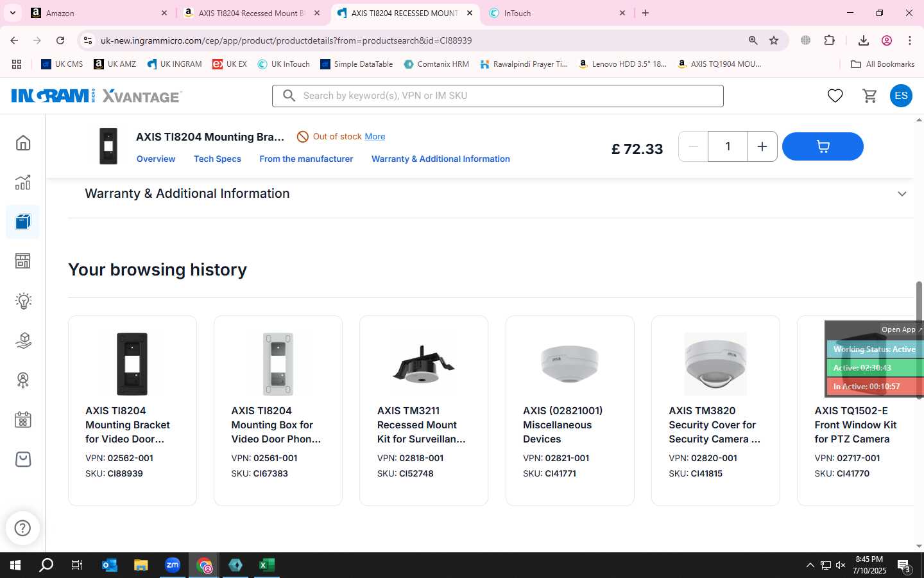Open the storefront grid icon in sidebar
The width and height of the screenshot is (924, 578).
(23, 261)
